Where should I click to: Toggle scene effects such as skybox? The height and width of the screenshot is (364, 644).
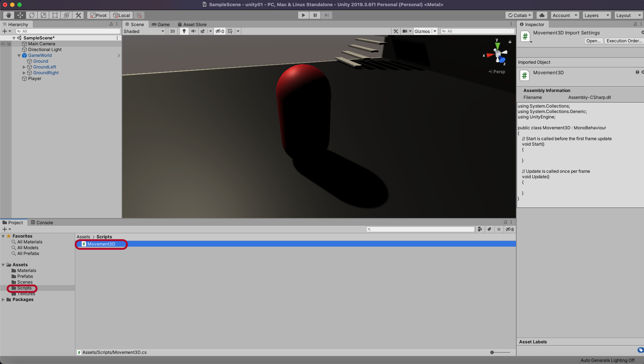click(203, 31)
